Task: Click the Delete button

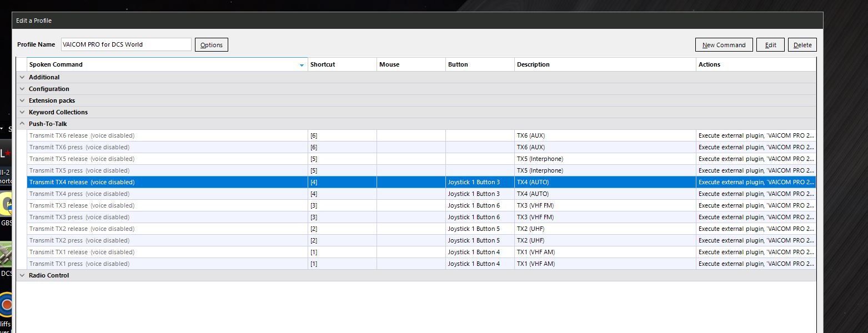Action: pos(802,45)
